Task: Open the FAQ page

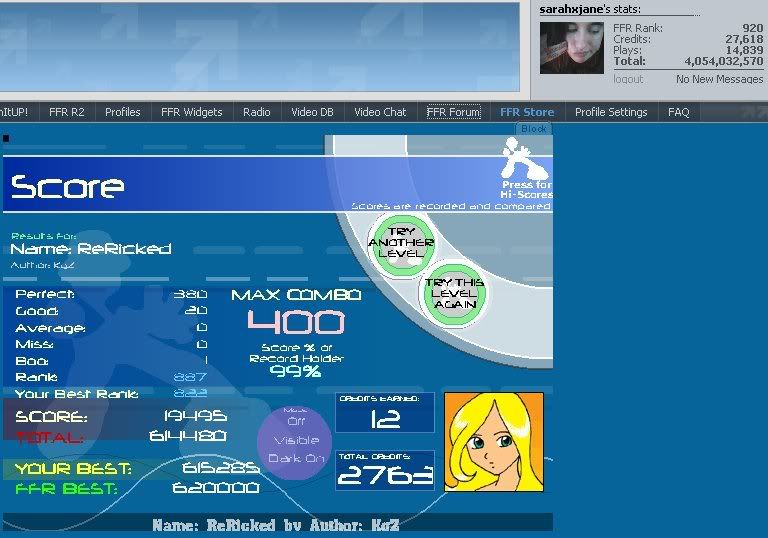Action: tap(679, 112)
